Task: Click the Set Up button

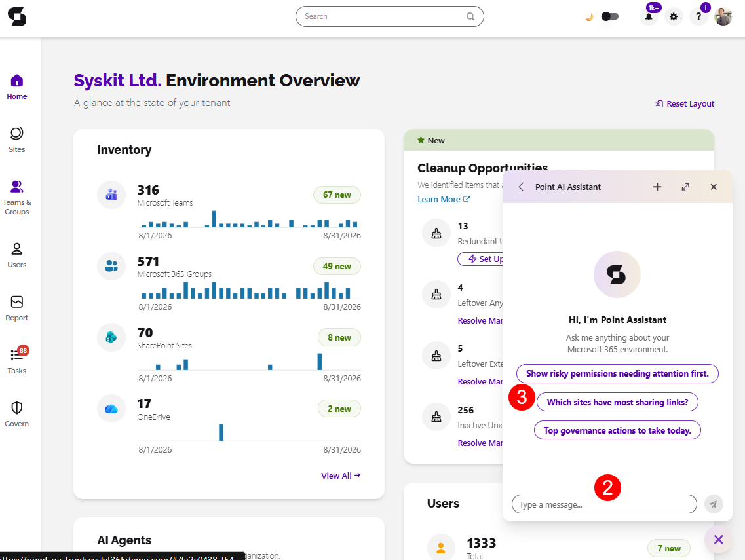Action: (480, 259)
